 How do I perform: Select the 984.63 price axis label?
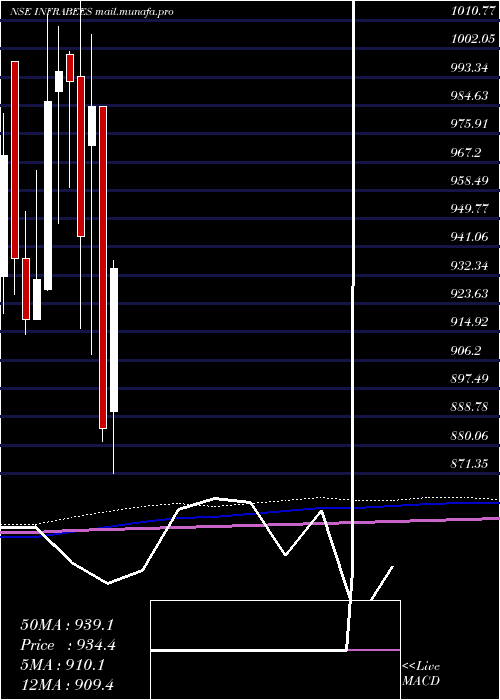click(x=469, y=96)
